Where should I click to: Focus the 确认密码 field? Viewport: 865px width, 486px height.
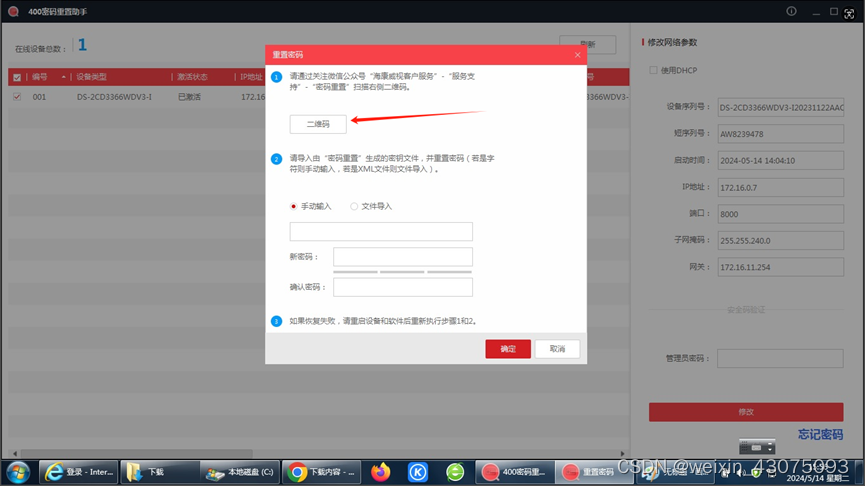(403, 287)
